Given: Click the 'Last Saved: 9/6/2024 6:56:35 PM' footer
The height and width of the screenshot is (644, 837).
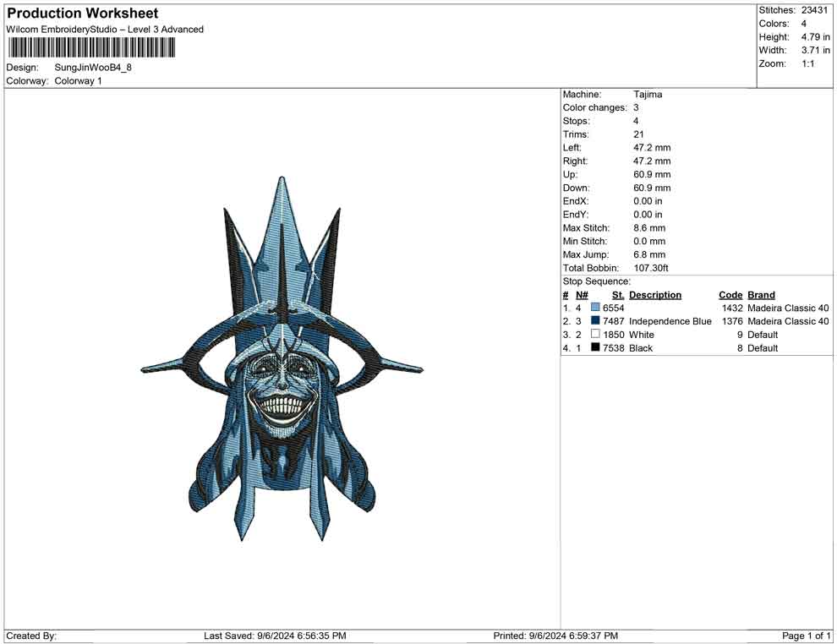Looking at the screenshot, I should pos(275,636).
